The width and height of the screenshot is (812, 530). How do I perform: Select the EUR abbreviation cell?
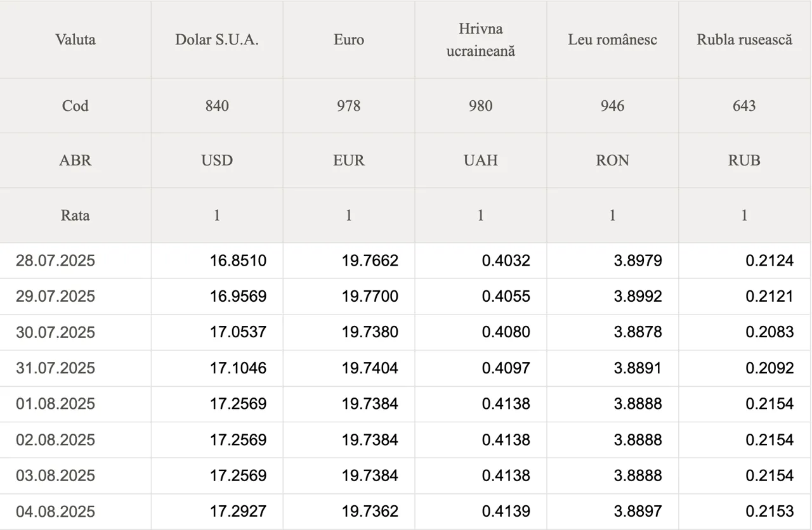click(x=349, y=160)
